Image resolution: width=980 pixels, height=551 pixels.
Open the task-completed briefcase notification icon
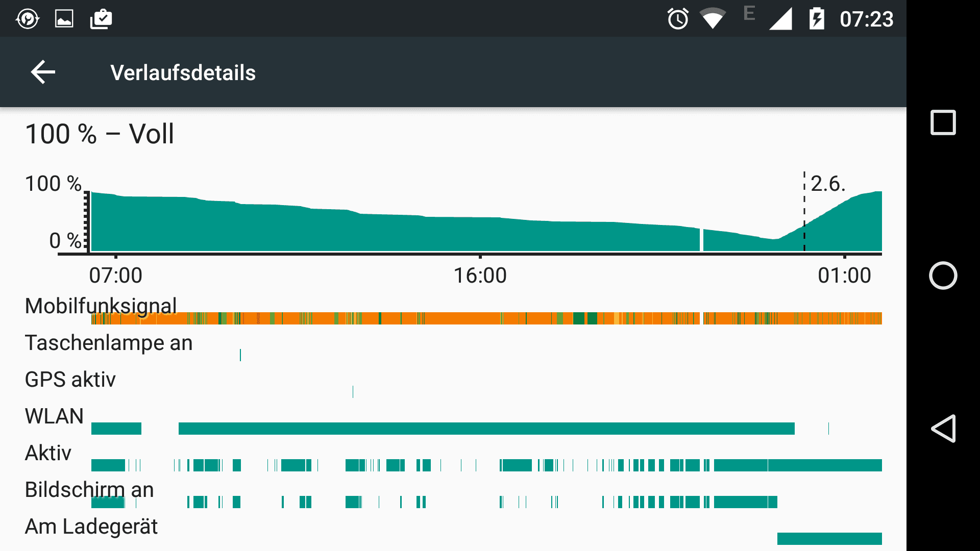pos(101,19)
